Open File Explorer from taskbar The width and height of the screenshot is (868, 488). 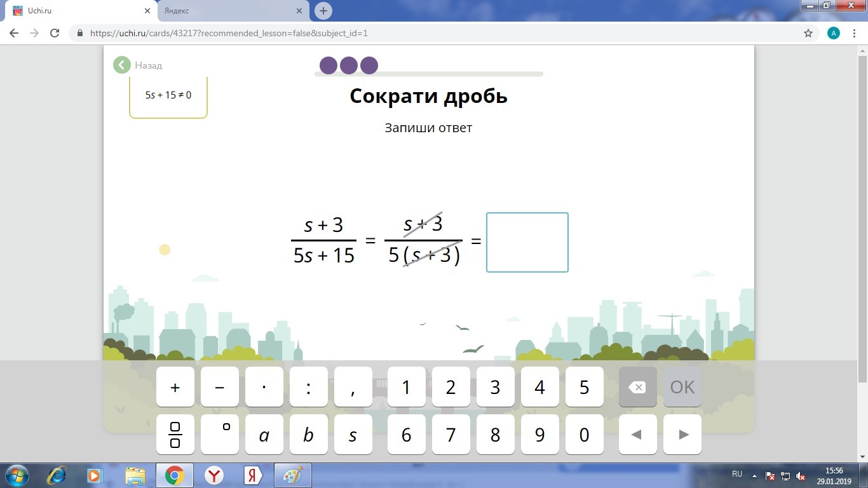pyautogui.click(x=135, y=475)
